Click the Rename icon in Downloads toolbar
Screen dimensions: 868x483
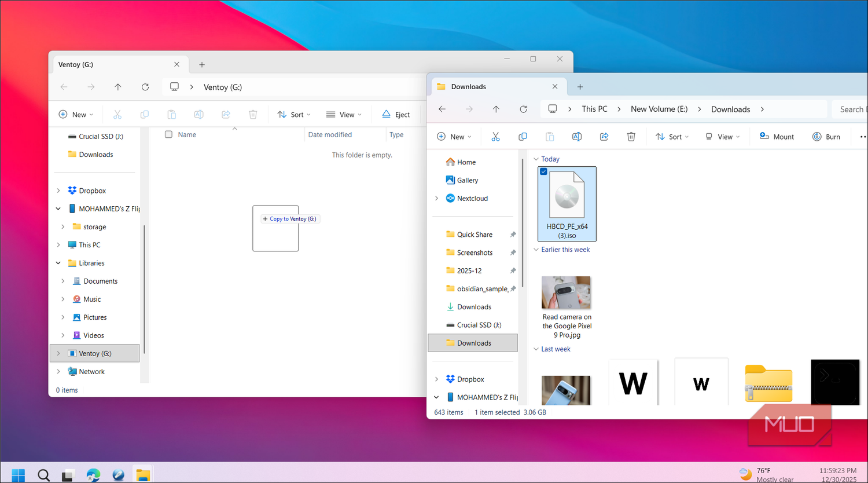click(577, 137)
